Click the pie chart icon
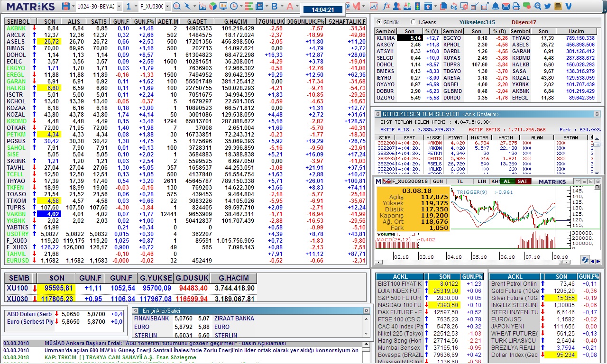Image resolution: width=607 pixels, height=364 pixels. pos(213,6)
